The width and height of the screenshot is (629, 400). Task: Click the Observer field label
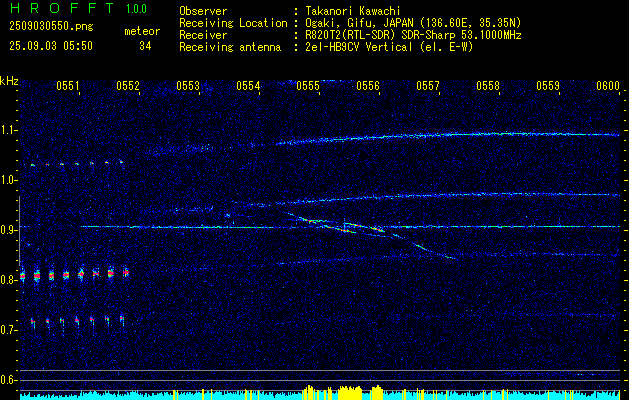click(x=203, y=11)
